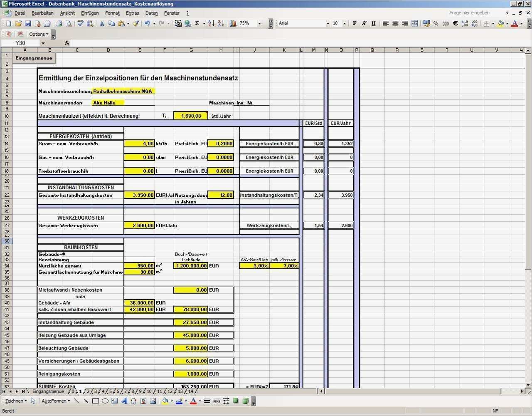
Task: Insert function using the fx icon
Action: 67,43
